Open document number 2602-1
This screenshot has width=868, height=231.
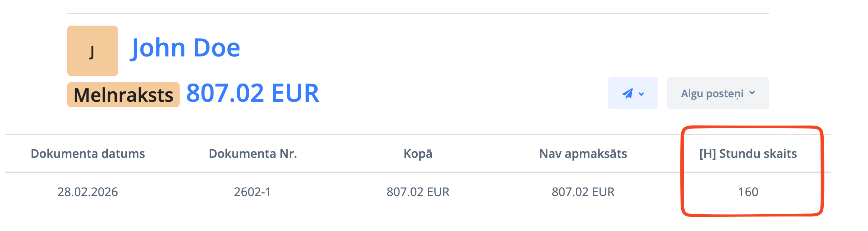point(253,192)
